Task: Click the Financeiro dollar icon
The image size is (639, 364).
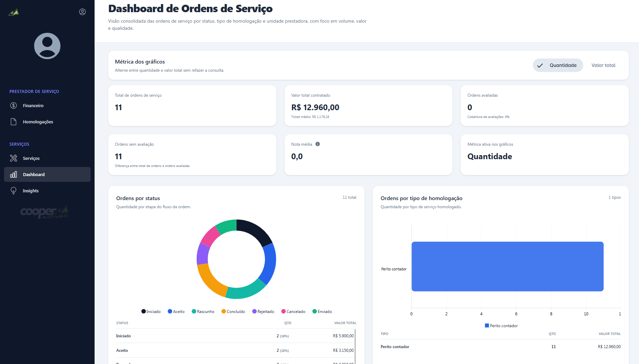Action: (14, 105)
